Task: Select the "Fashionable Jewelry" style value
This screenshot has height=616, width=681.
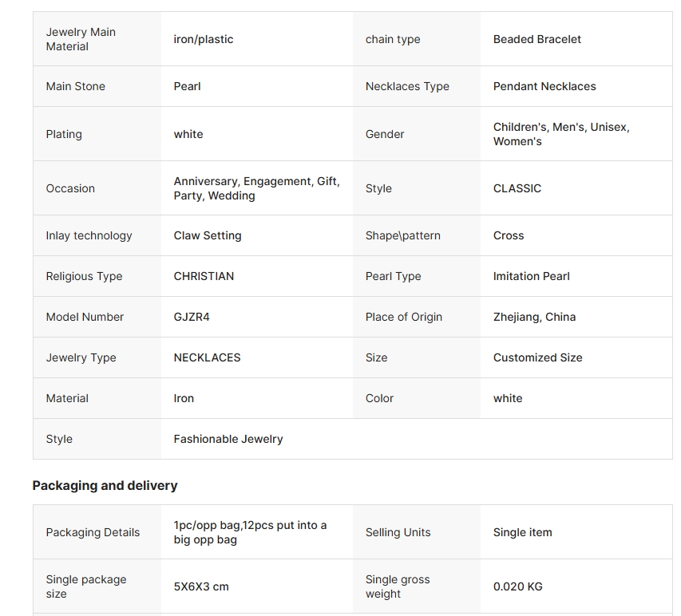Action: pos(228,439)
